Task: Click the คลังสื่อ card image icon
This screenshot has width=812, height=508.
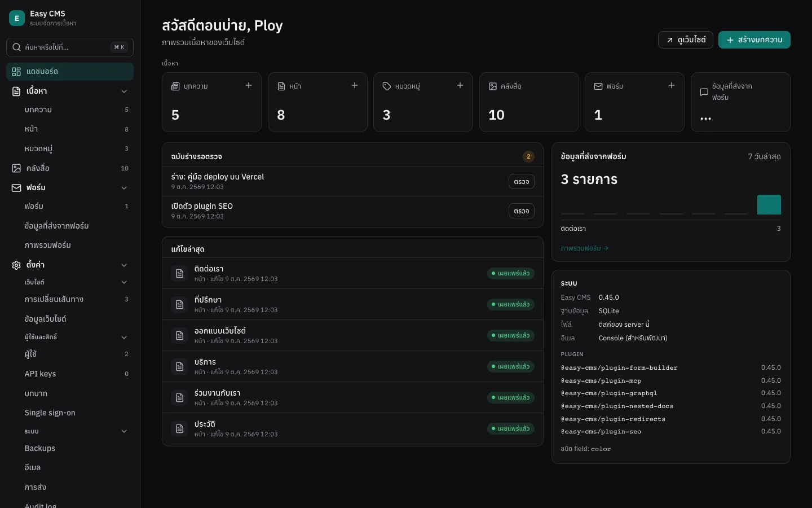Action: pyautogui.click(x=493, y=86)
